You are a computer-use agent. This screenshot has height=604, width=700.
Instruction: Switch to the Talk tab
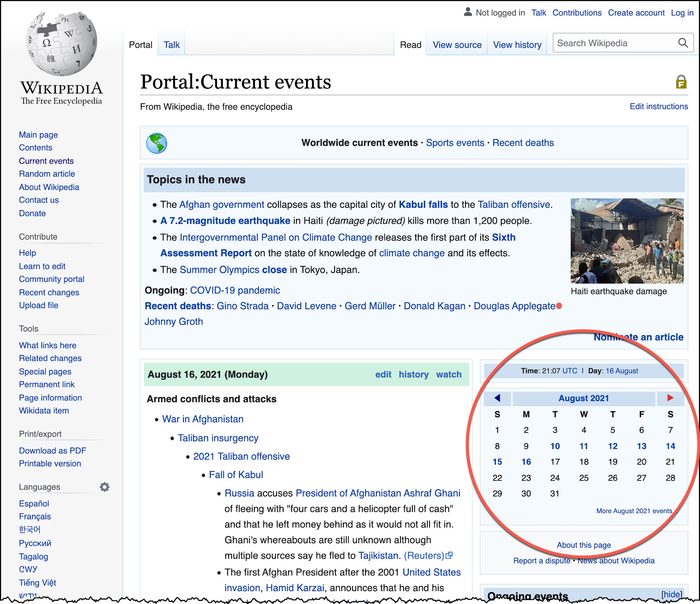point(172,45)
